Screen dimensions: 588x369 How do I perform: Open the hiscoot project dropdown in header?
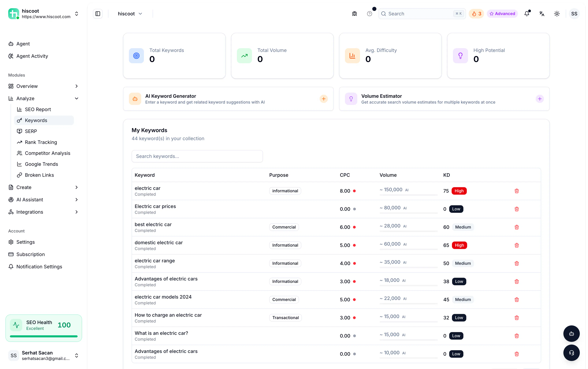click(x=130, y=14)
